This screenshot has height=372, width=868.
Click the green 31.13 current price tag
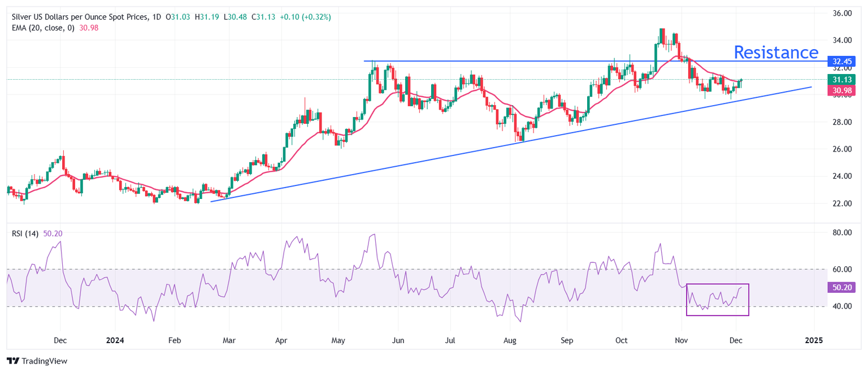point(839,80)
